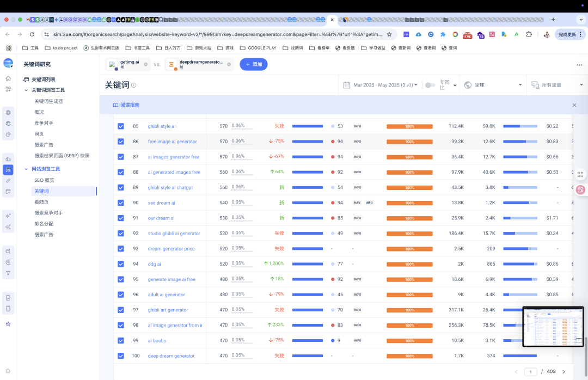The image size is (588, 380).
Task: Collapse the 关键词浏览工具 tree section
Action: (26, 90)
